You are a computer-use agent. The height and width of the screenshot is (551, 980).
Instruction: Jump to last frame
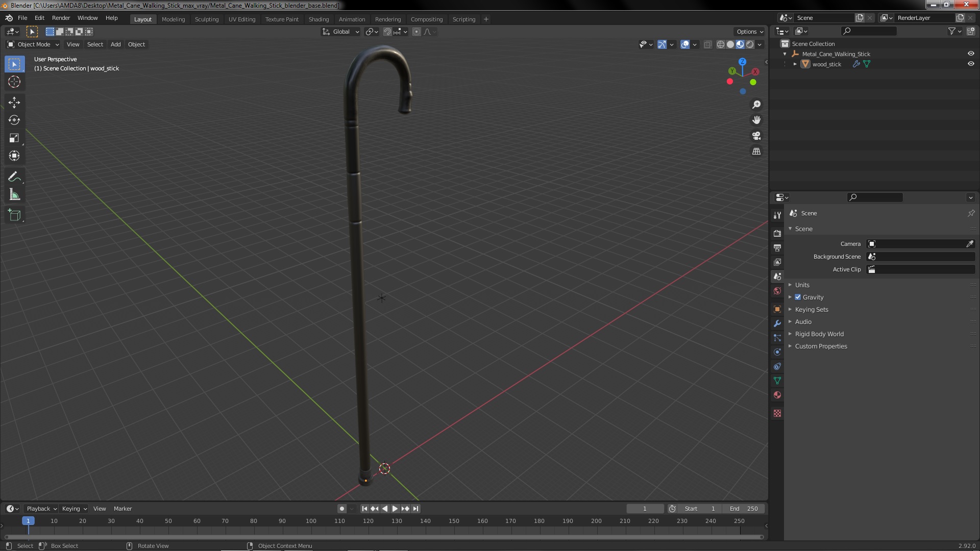pyautogui.click(x=415, y=509)
